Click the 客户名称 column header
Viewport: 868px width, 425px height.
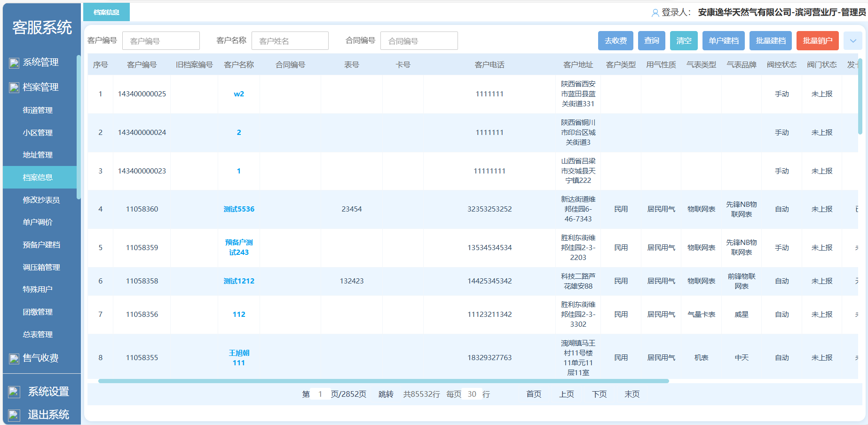(239, 65)
